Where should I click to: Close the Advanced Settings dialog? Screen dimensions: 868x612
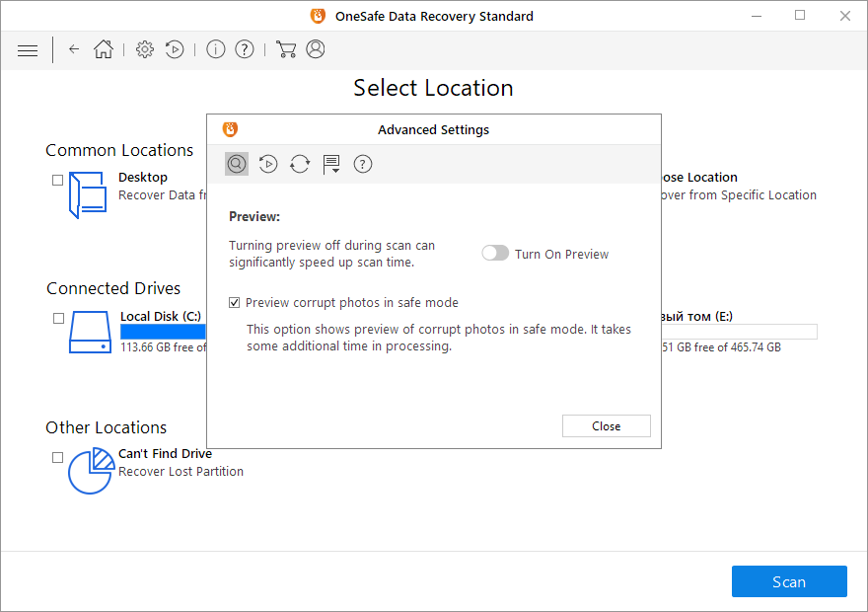(x=606, y=425)
